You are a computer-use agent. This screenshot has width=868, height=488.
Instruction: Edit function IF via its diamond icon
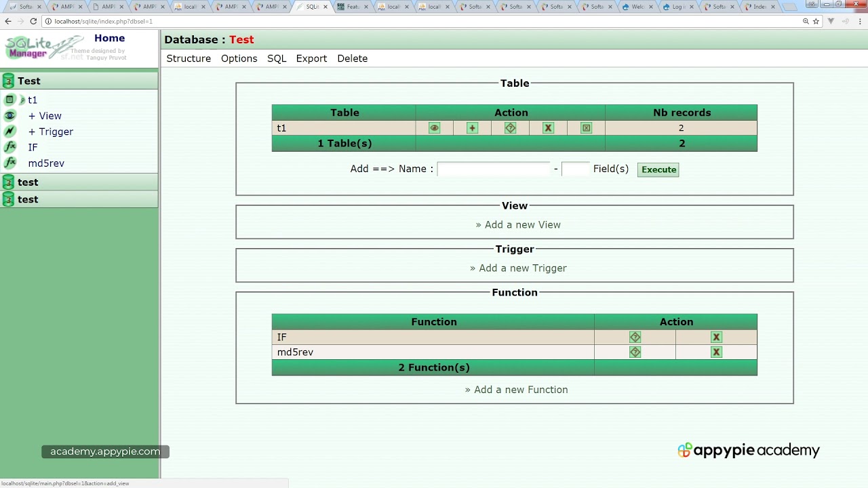coord(635,337)
